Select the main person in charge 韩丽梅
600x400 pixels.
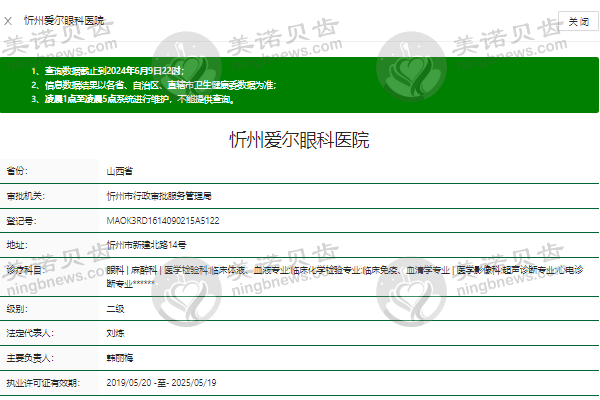click(x=120, y=358)
